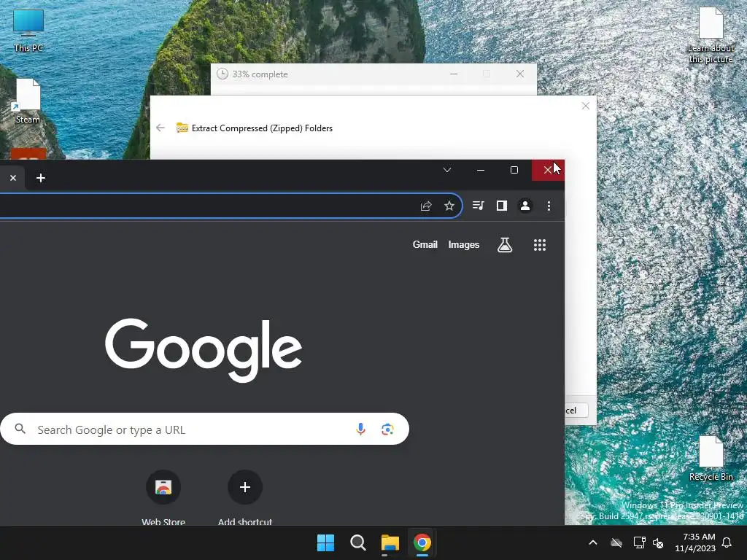Open the clock and date panel

point(695,542)
